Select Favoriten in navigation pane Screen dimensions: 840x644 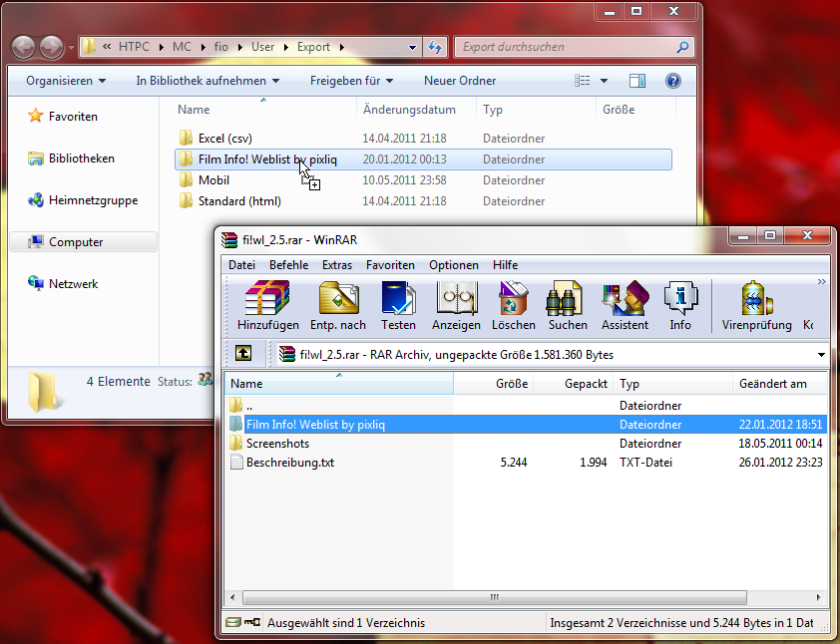tap(63, 117)
